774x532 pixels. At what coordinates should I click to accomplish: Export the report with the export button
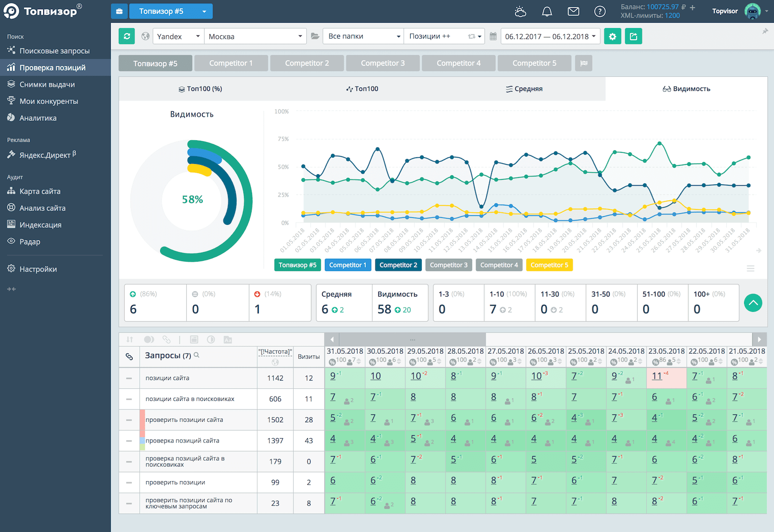pos(633,36)
